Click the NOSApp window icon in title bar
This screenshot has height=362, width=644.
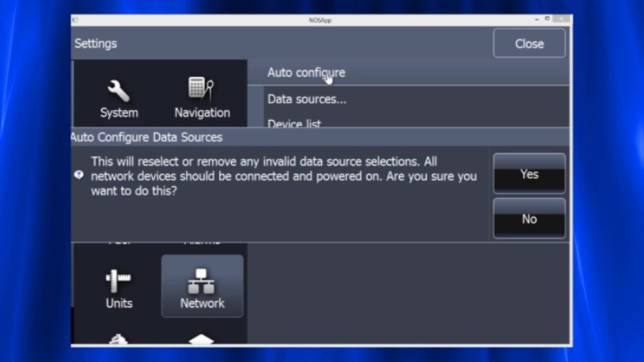pos(75,20)
